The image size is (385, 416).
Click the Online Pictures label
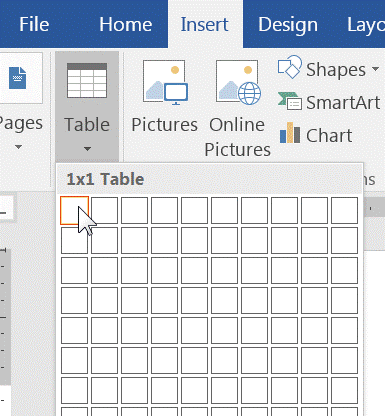click(x=237, y=137)
